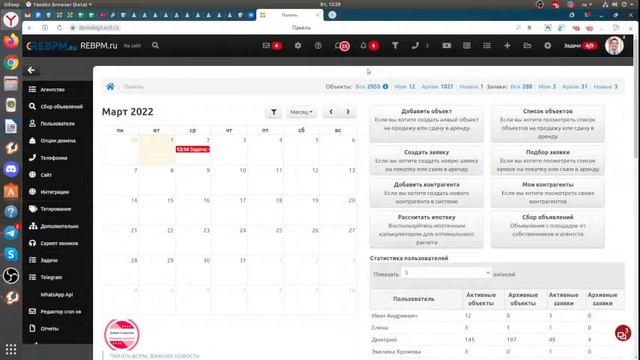Open Skype from the Ubuntu dock
The image size is (640, 360).
click(x=11, y=254)
